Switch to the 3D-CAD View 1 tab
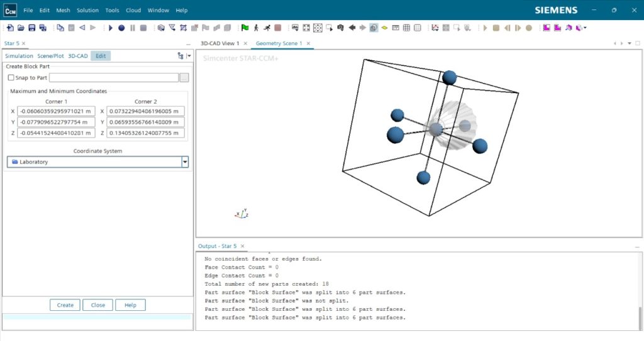644x341 pixels. 219,43
